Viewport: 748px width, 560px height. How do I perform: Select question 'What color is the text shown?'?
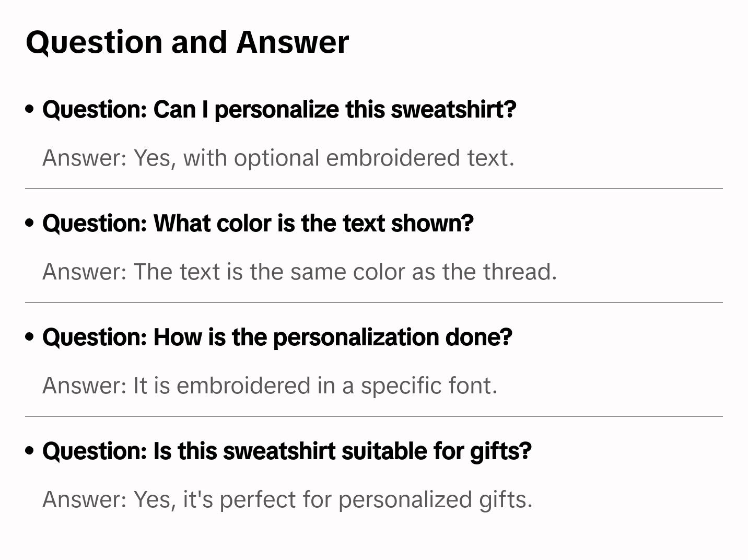coord(258,223)
